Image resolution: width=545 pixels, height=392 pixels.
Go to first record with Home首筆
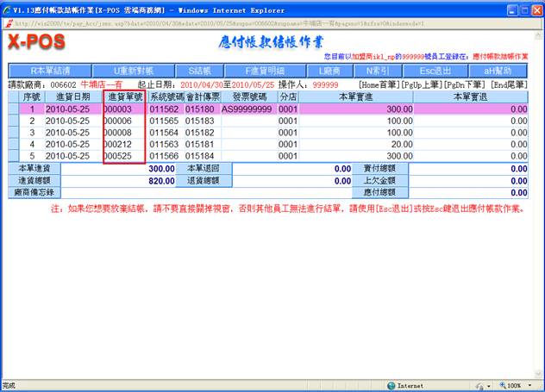[383, 84]
